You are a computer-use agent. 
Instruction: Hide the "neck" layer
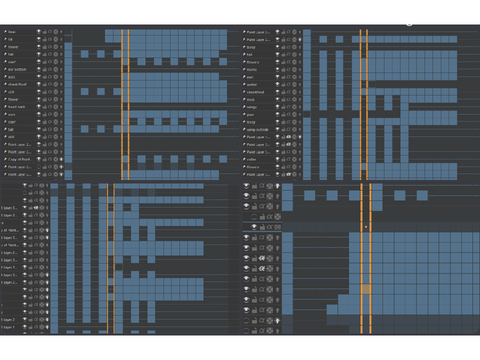click(x=277, y=99)
